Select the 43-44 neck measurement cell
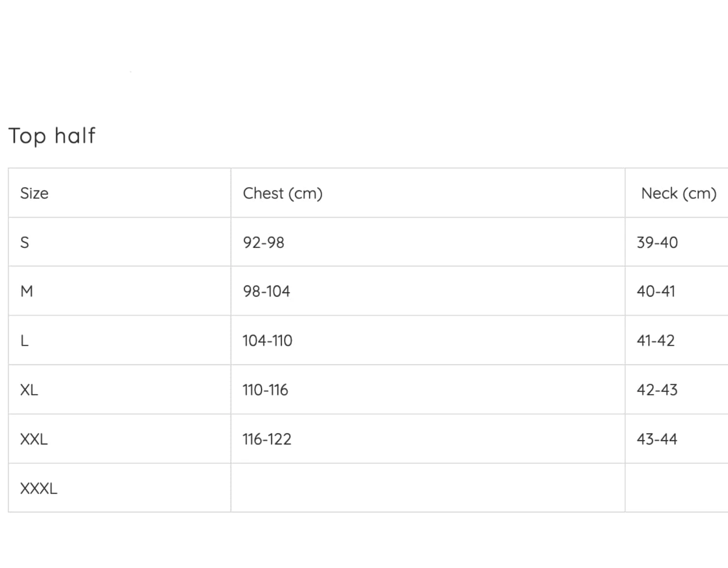Viewport: 728px width, 568px height. click(657, 440)
